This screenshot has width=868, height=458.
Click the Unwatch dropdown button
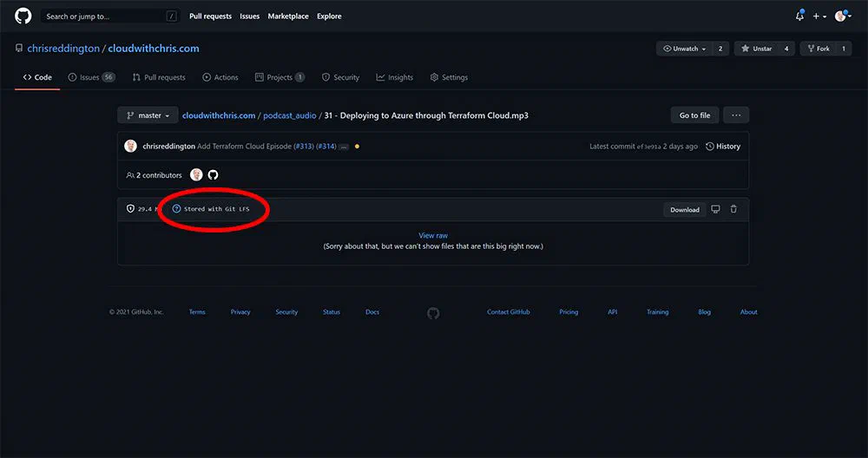(x=684, y=49)
